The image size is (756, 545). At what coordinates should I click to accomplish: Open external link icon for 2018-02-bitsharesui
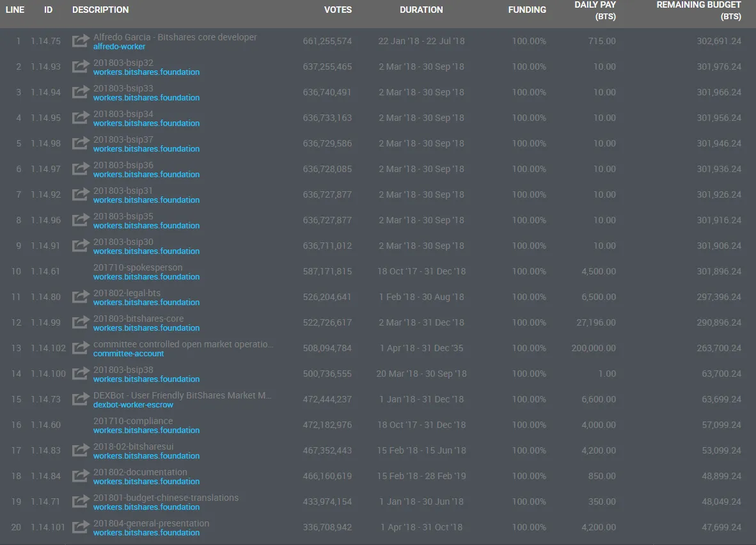[81, 450]
